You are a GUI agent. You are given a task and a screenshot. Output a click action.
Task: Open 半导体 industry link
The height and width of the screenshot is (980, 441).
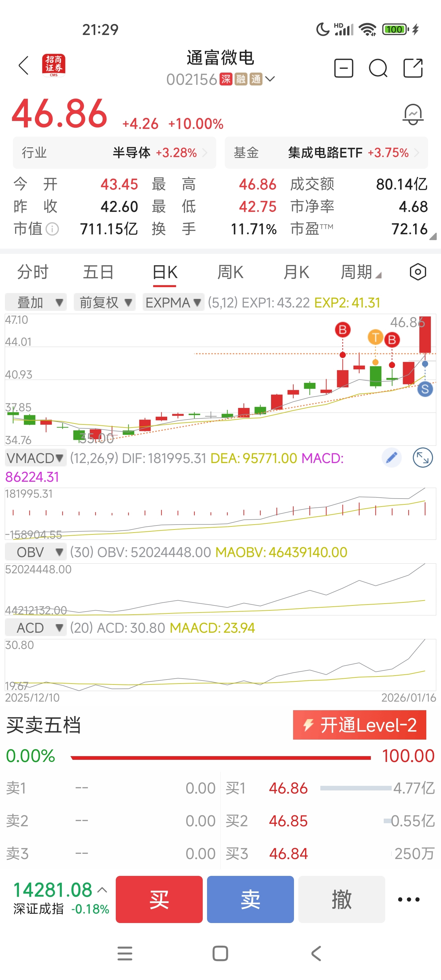pyautogui.click(x=115, y=153)
